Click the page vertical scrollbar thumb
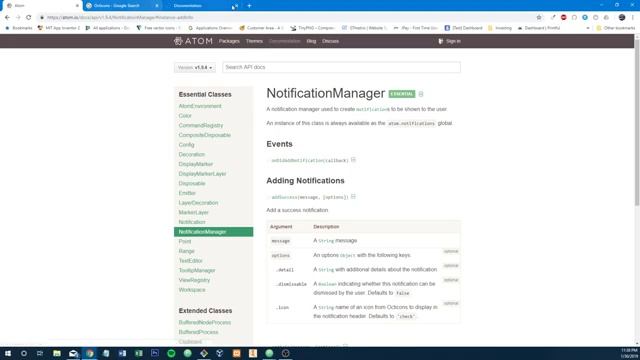The width and height of the screenshot is (640, 360). (x=637, y=122)
